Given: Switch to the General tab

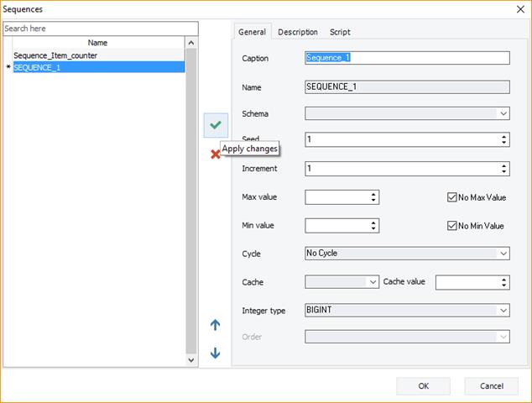Looking at the screenshot, I should (x=252, y=32).
